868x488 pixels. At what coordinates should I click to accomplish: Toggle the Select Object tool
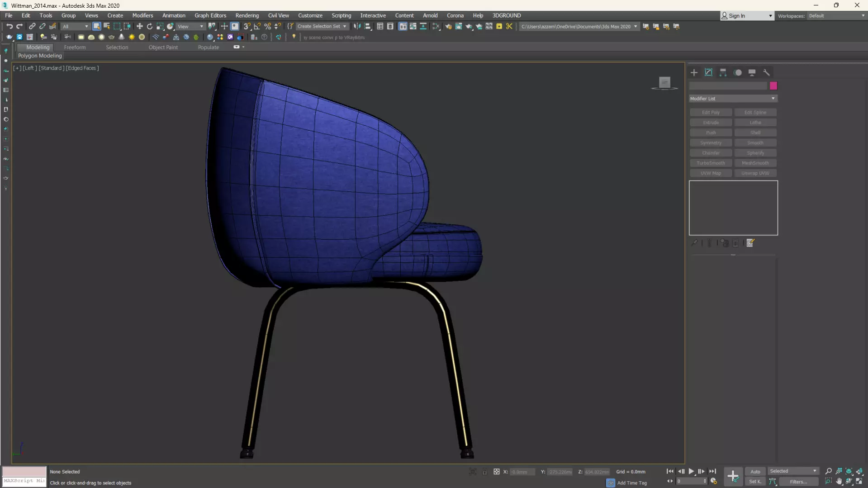click(96, 26)
